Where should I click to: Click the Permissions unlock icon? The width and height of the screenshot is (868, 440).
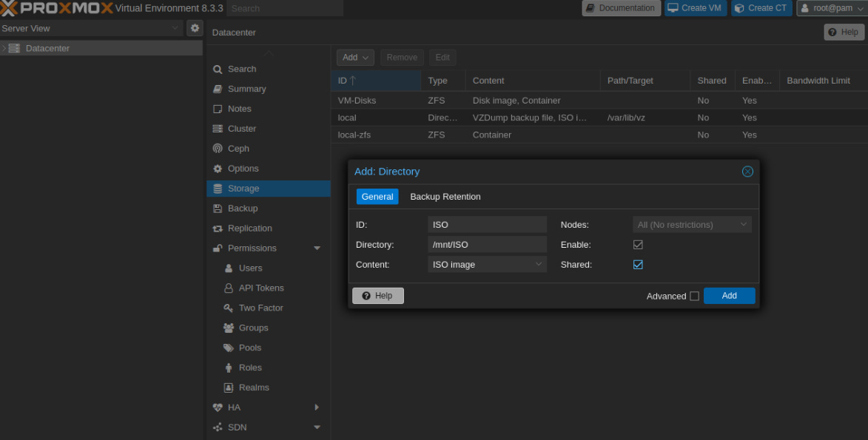pyautogui.click(x=218, y=248)
